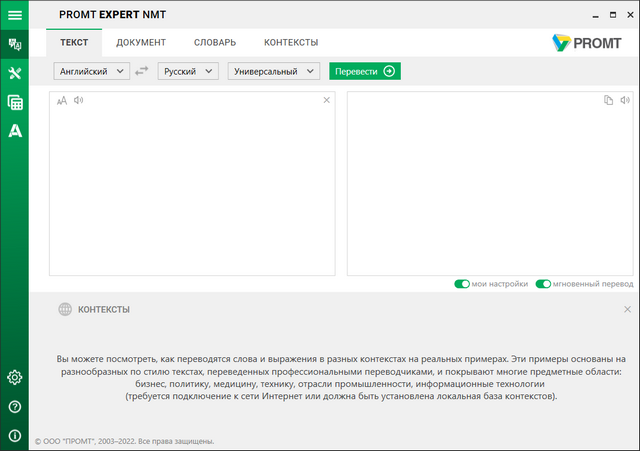Play source text audio with the speaker icon

[x=78, y=100]
